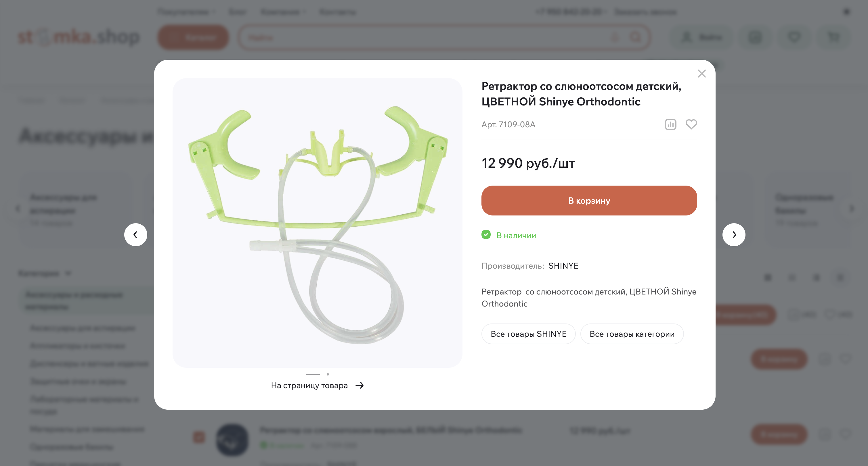
Task: Click the green В наличии checkmark icon
Action: pos(485,234)
